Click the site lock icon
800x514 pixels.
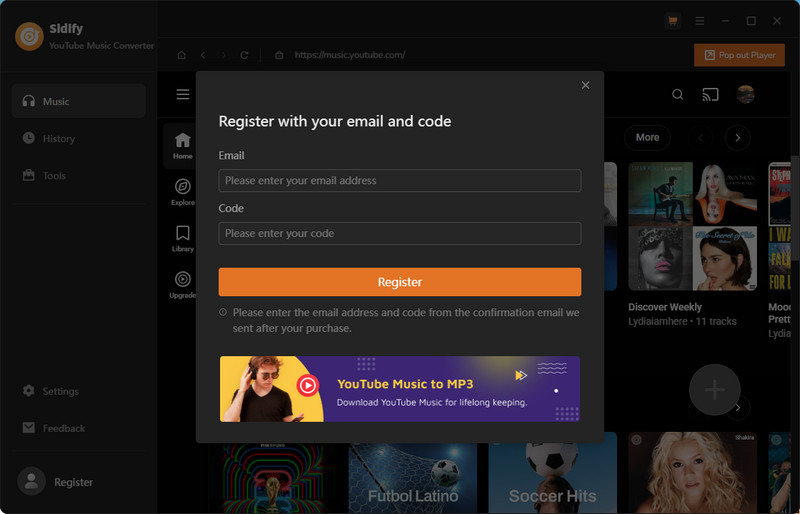tap(279, 55)
